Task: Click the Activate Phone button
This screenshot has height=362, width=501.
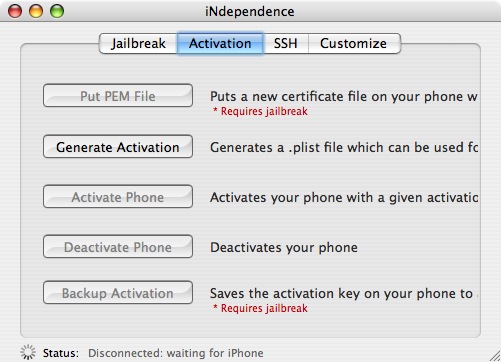Action: 118,197
